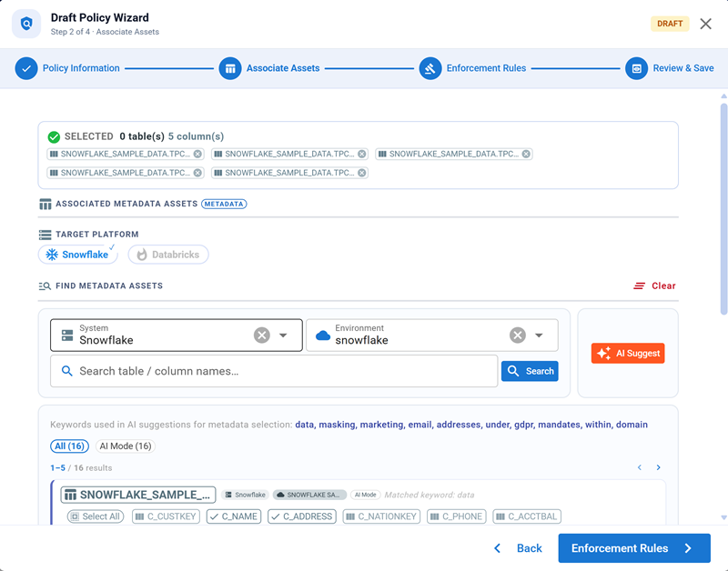Open the Policy Information step label
This screenshot has height=571, width=728.
tap(81, 68)
